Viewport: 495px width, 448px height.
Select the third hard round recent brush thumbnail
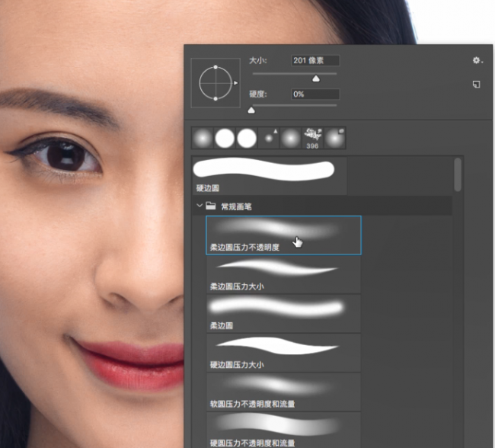click(x=247, y=138)
